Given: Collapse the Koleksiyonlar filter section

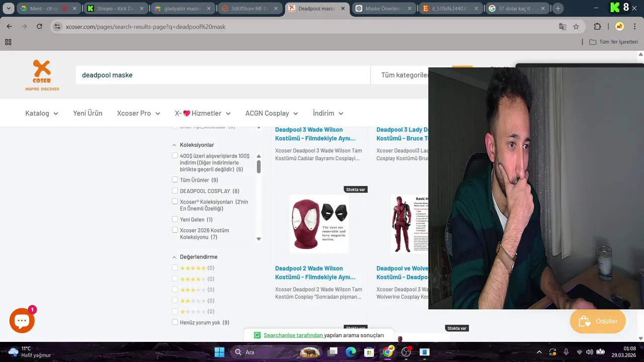Looking at the screenshot, I should click(x=175, y=145).
